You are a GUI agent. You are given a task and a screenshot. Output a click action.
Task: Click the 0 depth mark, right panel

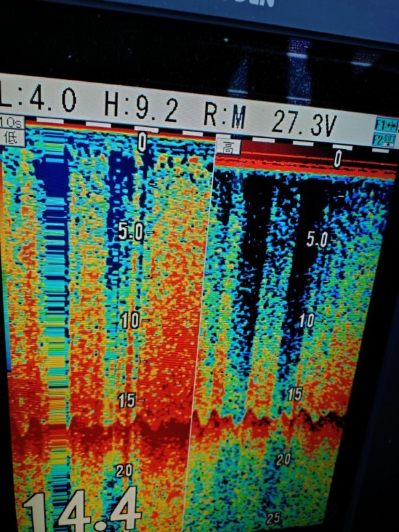pos(337,158)
